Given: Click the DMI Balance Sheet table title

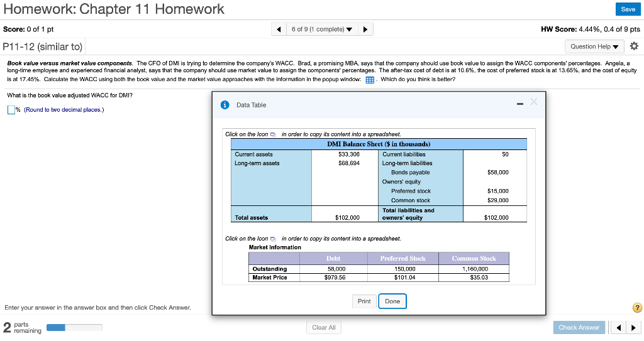Looking at the screenshot, I should pyautogui.click(x=379, y=144).
